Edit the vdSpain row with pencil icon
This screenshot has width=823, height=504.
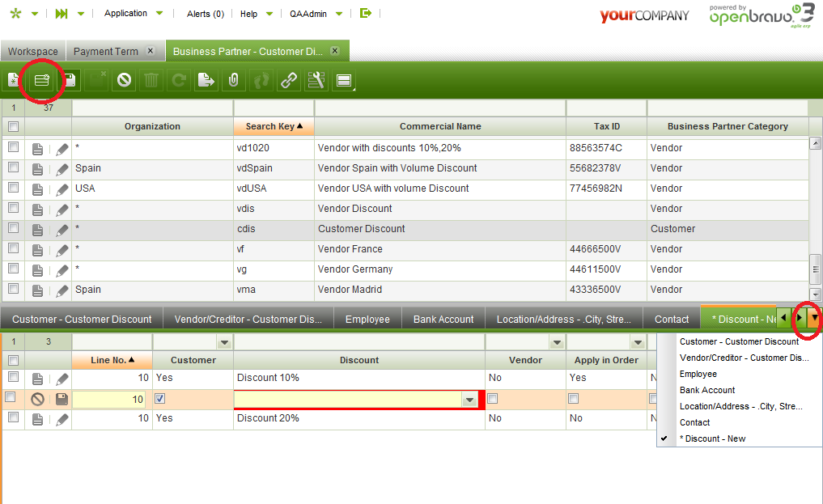[62, 169]
